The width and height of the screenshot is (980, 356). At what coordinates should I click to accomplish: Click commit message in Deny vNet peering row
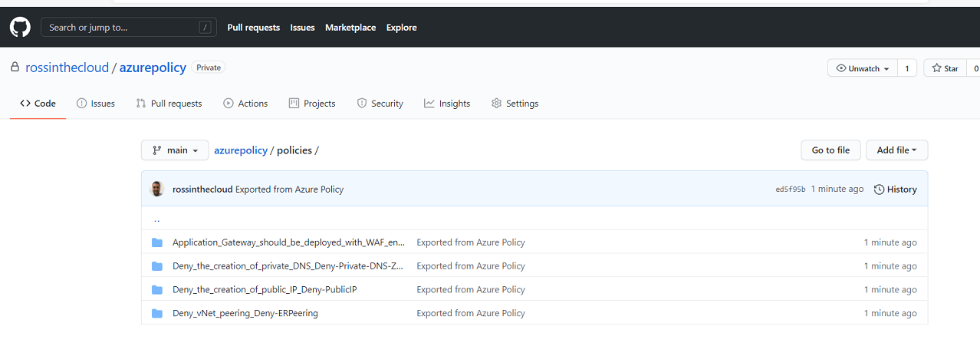[471, 313]
